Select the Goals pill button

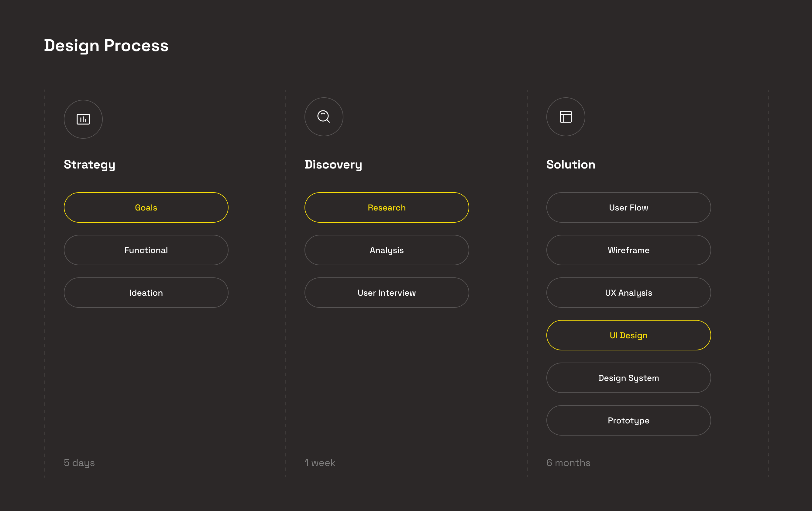click(146, 207)
